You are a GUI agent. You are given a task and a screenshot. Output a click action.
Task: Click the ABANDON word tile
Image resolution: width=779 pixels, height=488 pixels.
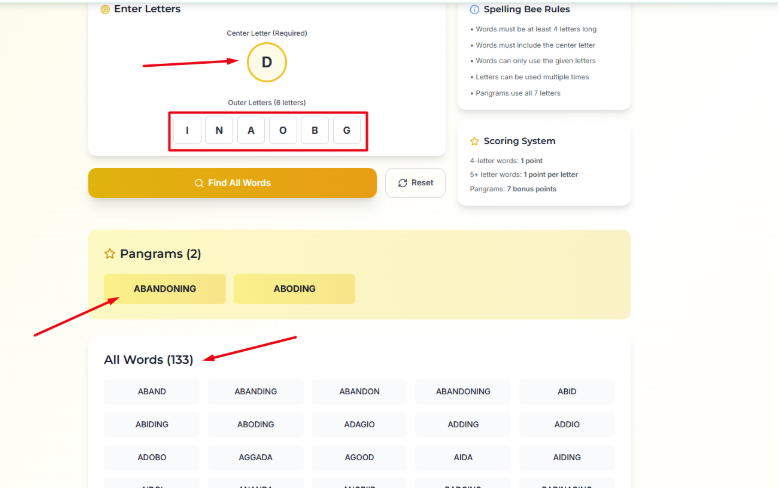[359, 392]
